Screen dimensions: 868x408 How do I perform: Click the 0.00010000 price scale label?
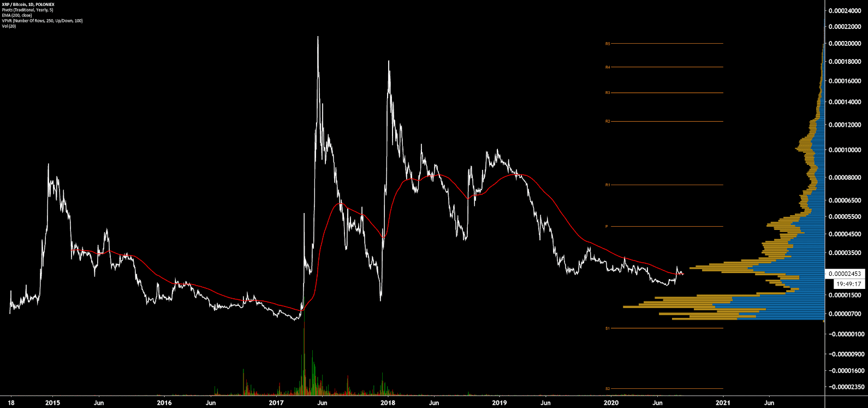point(845,150)
